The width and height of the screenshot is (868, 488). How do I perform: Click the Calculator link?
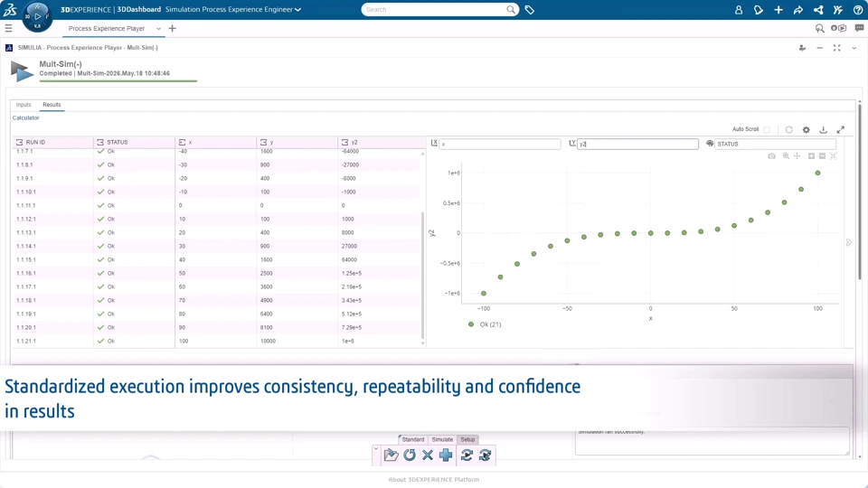[26, 117]
